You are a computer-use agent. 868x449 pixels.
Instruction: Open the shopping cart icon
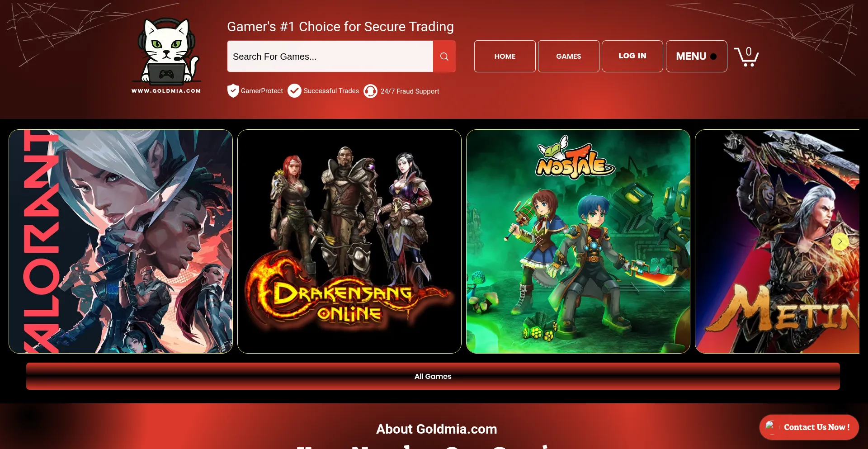[x=746, y=57]
